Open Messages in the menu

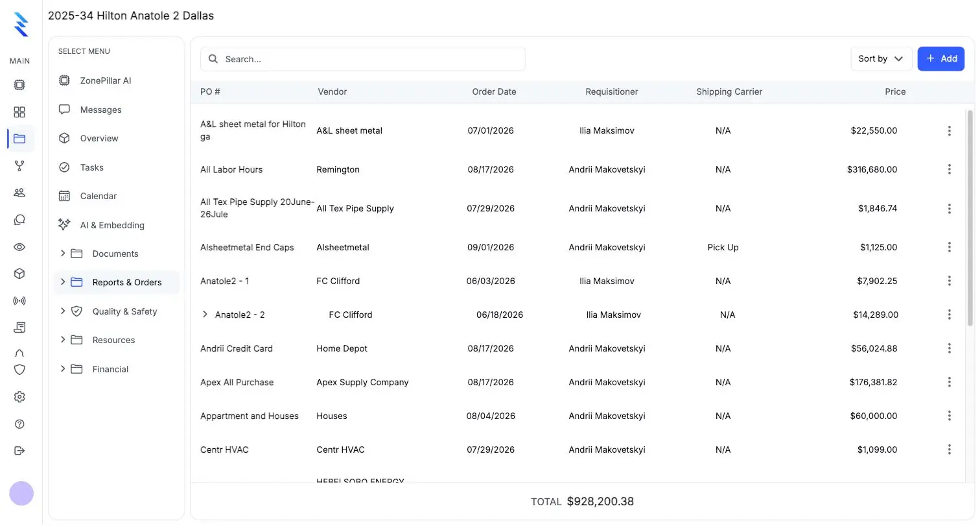[116, 110]
